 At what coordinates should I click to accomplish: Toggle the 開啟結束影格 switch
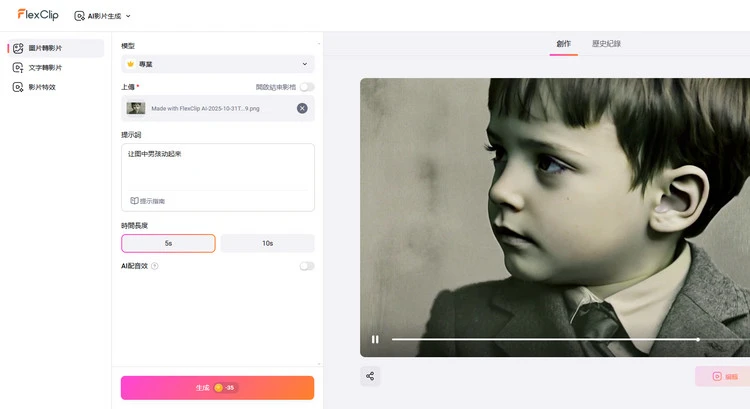pos(306,87)
